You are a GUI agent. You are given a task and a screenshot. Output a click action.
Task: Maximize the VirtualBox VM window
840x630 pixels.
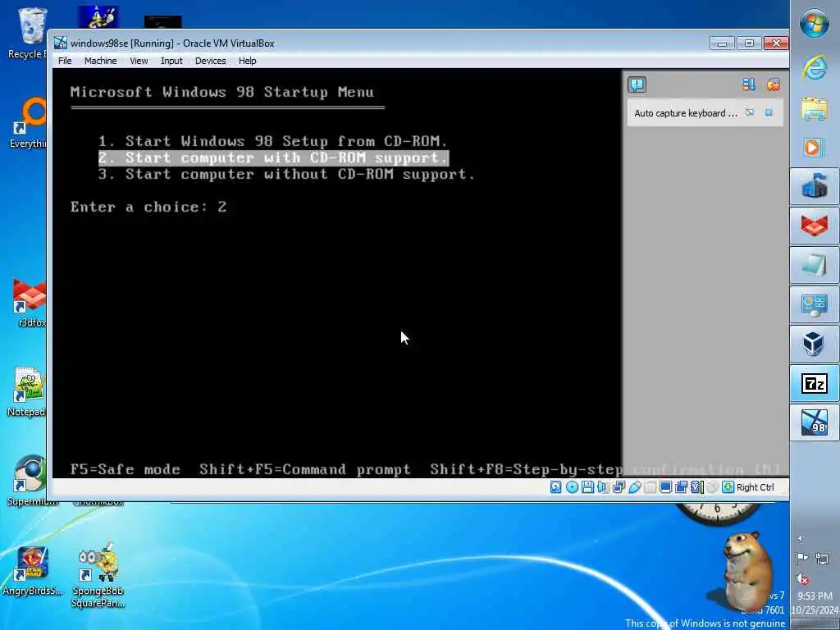pyautogui.click(x=749, y=43)
